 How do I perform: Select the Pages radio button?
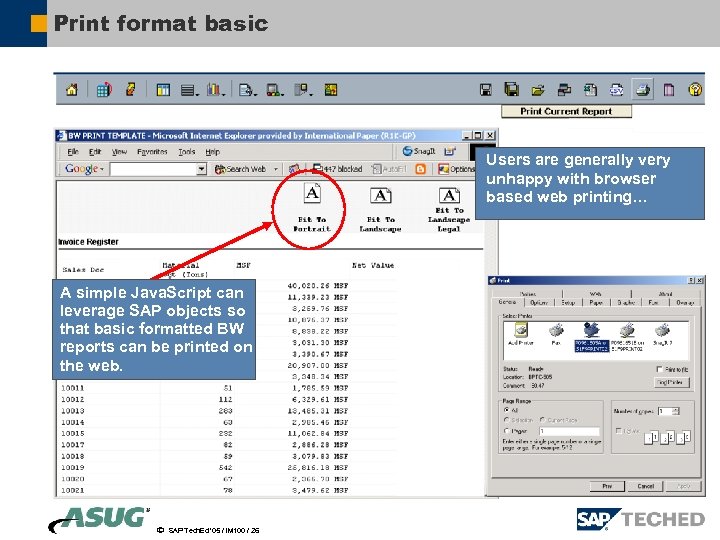[506, 431]
